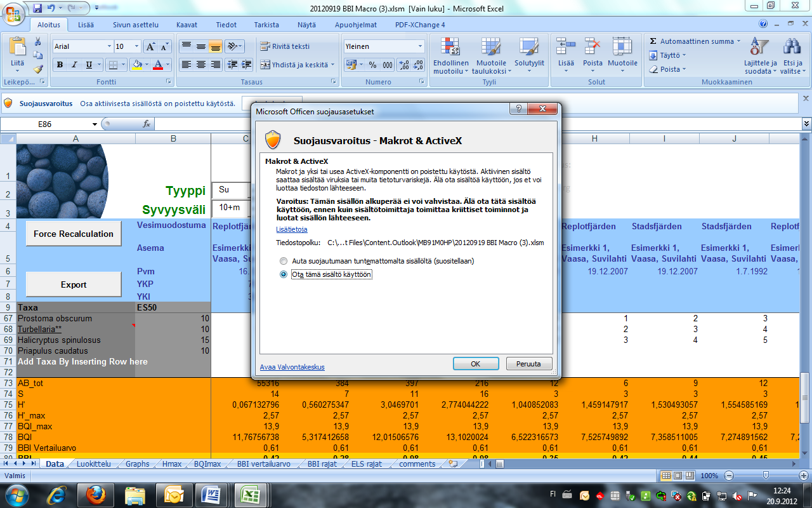Click the zoom slider handle
The image size is (812, 508).
point(766,476)
